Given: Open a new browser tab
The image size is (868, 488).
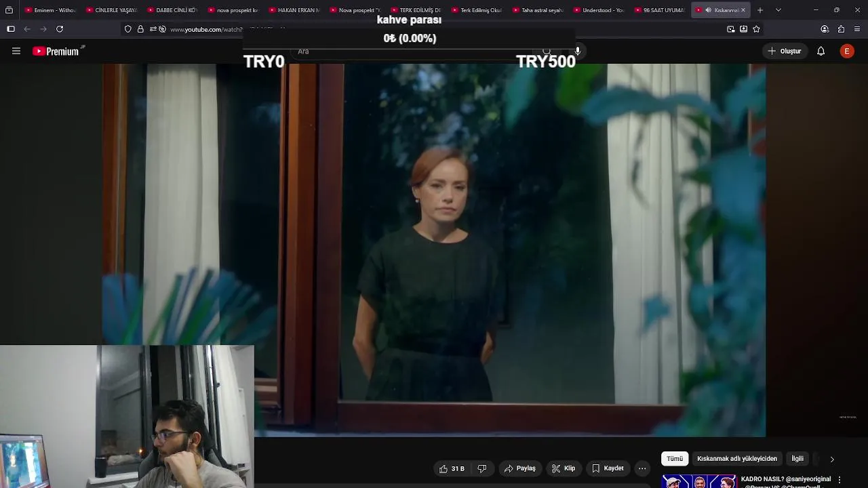Looking at the screenshot, I should point(760,10).
